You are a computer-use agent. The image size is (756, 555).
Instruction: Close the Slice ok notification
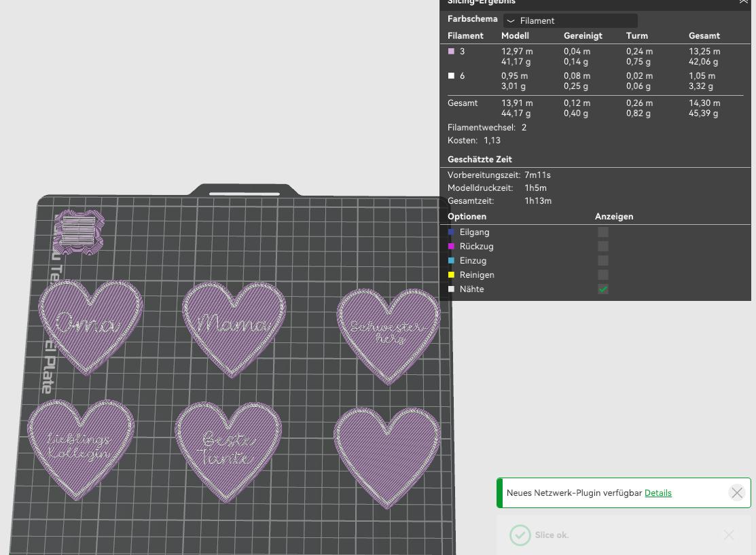pos(729,535)
